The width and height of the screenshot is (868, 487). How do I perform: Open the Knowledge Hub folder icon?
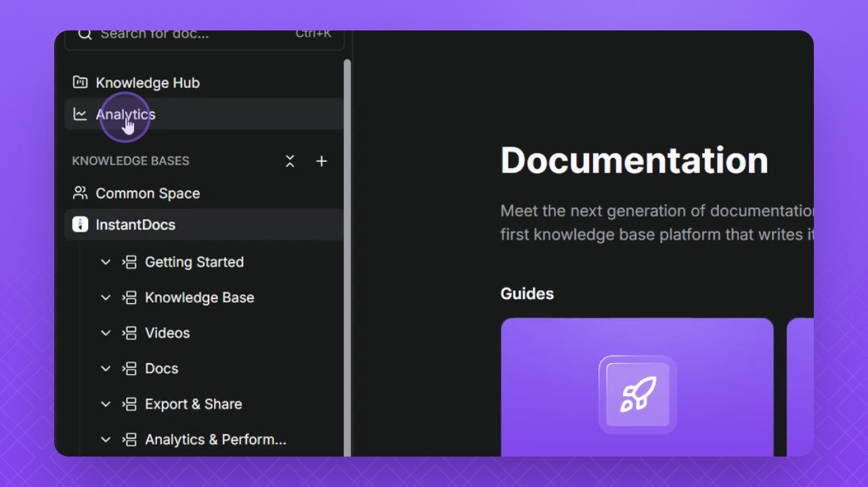point(80,83)
